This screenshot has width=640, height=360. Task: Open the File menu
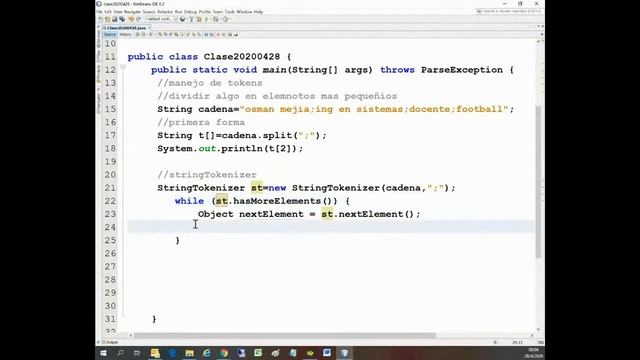tap(99, 12)
